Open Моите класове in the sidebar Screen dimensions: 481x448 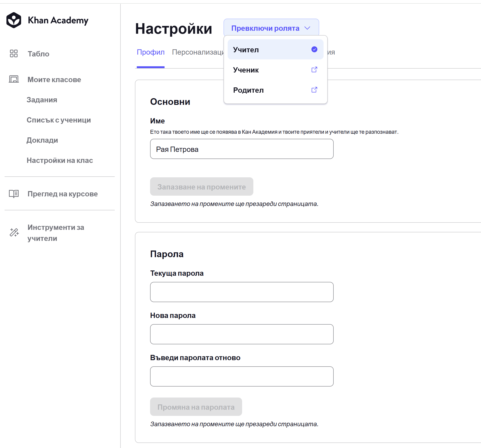[x=54, y=79]
